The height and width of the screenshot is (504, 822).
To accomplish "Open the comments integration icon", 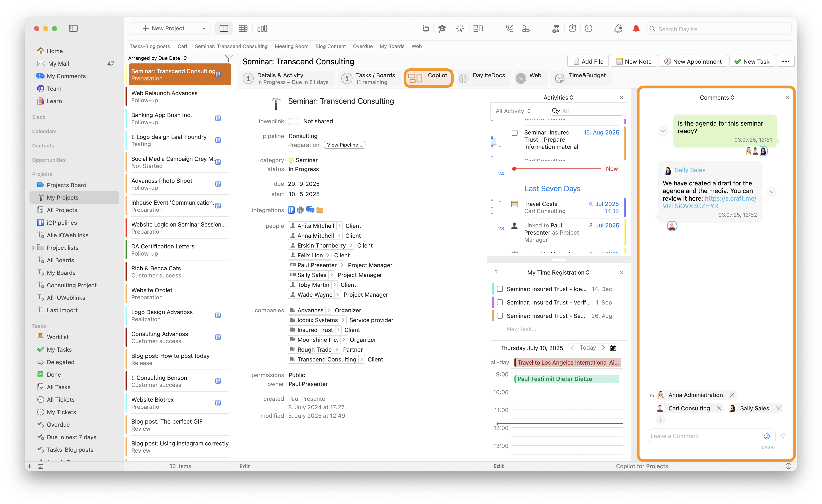I will (310, 210).
